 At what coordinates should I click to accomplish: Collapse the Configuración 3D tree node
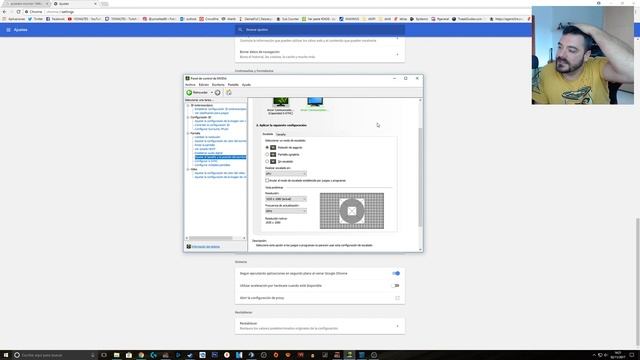pos(188,117)
